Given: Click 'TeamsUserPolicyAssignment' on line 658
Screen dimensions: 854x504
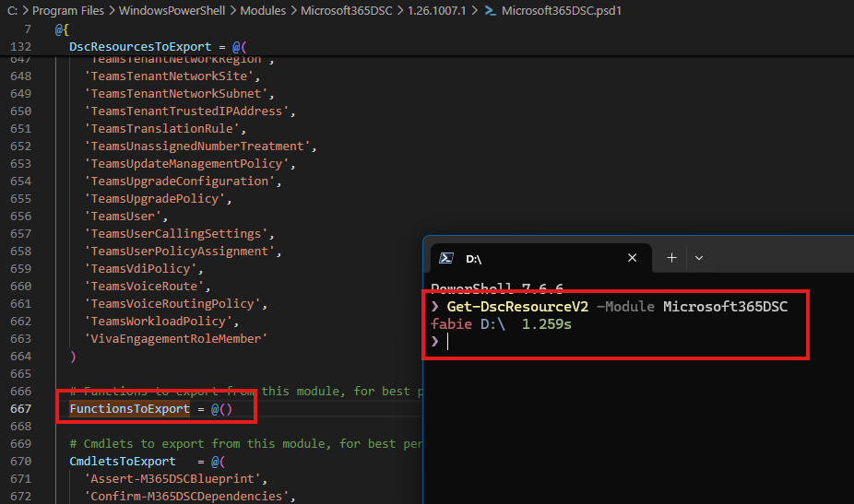Looking at the screenshot, I should click(179, 251).
